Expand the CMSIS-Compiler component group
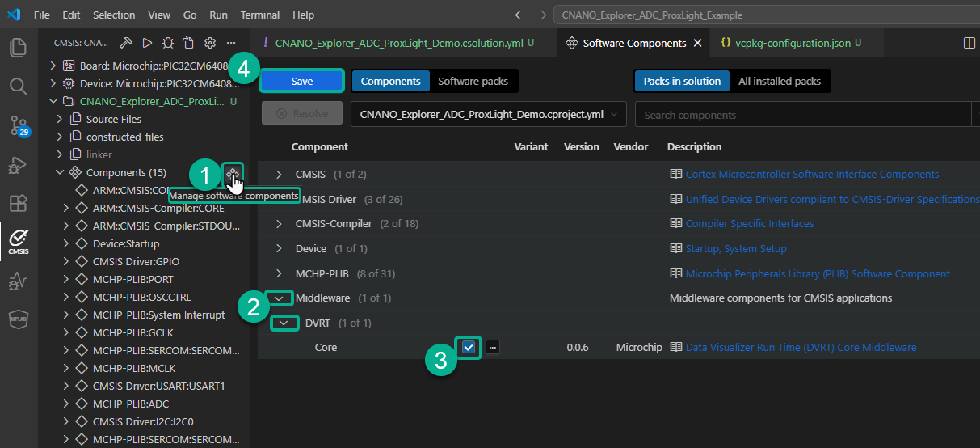 pos(280,223)
